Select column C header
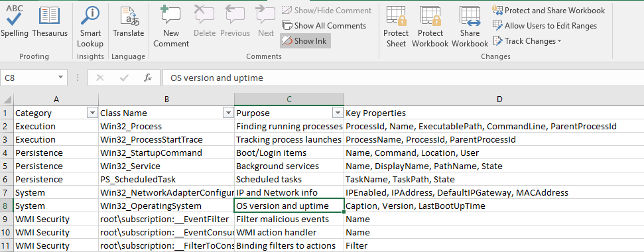644x252 pixels. tap(289, 99)
